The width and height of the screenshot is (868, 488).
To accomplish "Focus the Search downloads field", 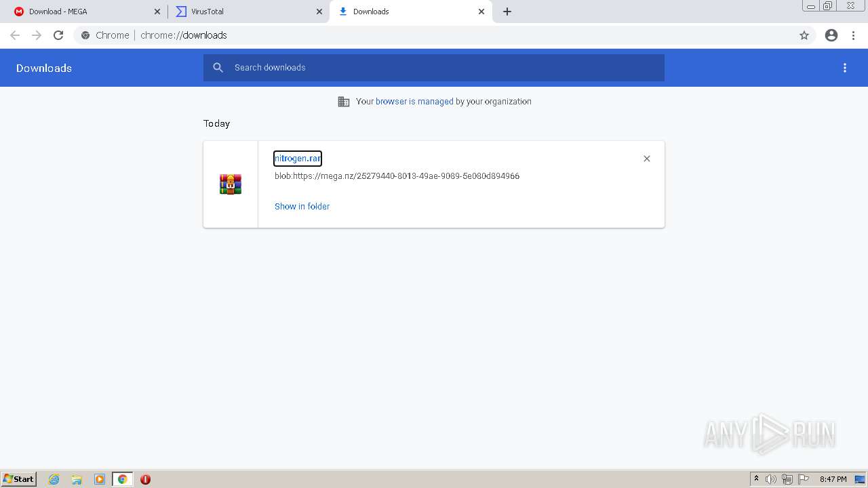I will pos(434,68).
